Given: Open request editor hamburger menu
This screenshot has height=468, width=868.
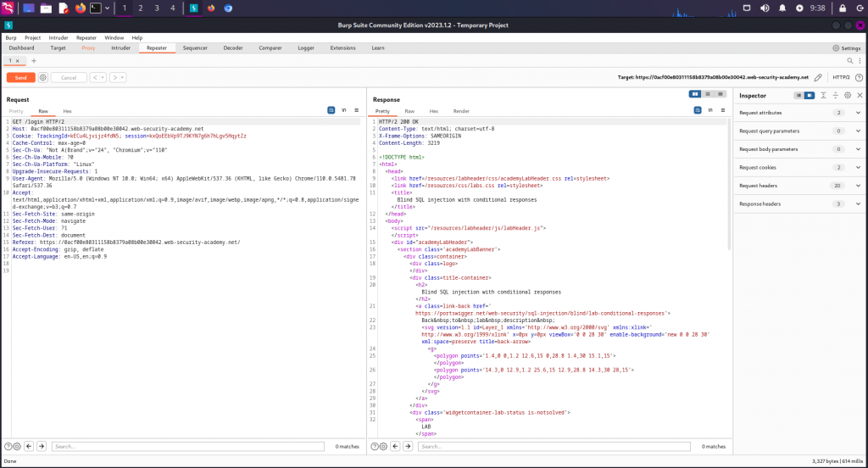Looking at the screenshot, I should click(357, 110).
